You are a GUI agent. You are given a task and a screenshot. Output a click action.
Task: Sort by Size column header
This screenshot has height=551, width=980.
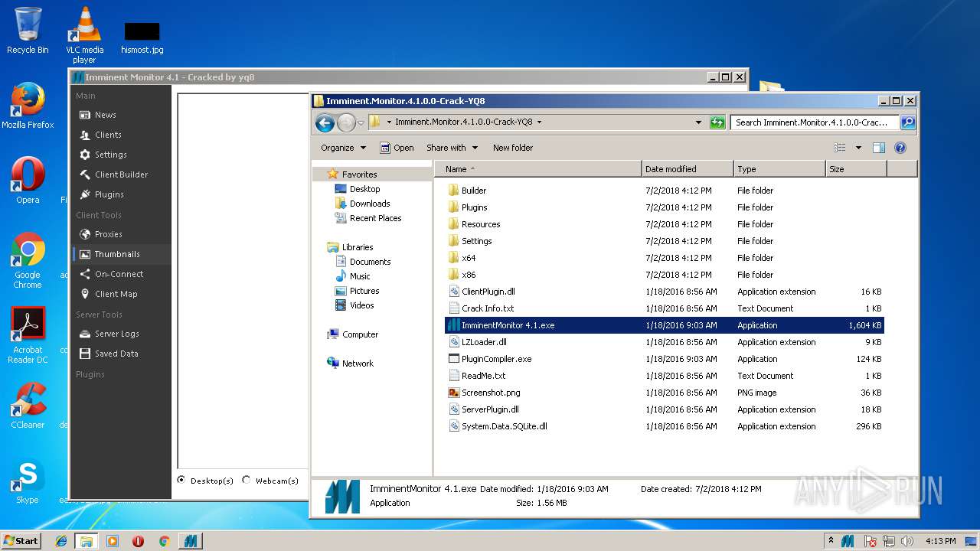point(856,169)
